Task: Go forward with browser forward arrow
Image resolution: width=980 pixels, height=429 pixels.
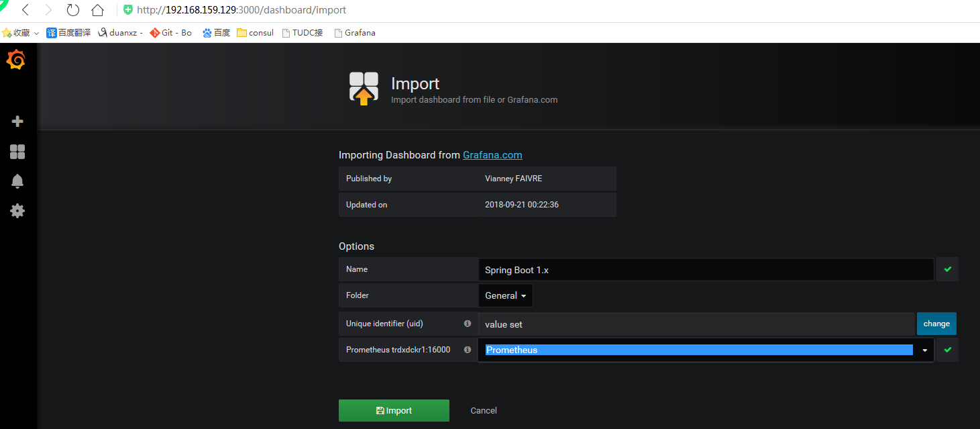Action: pos(48,10)
